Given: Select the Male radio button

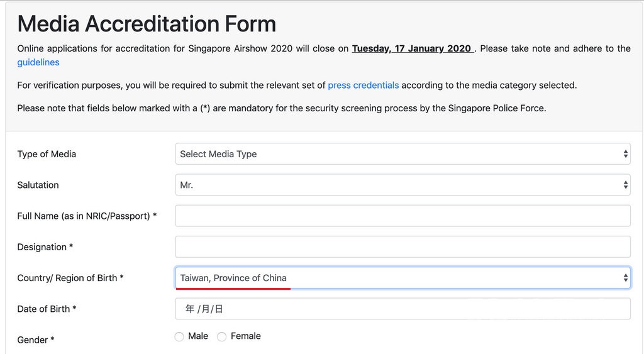Looking at the screenshot, I should point(179,337).
